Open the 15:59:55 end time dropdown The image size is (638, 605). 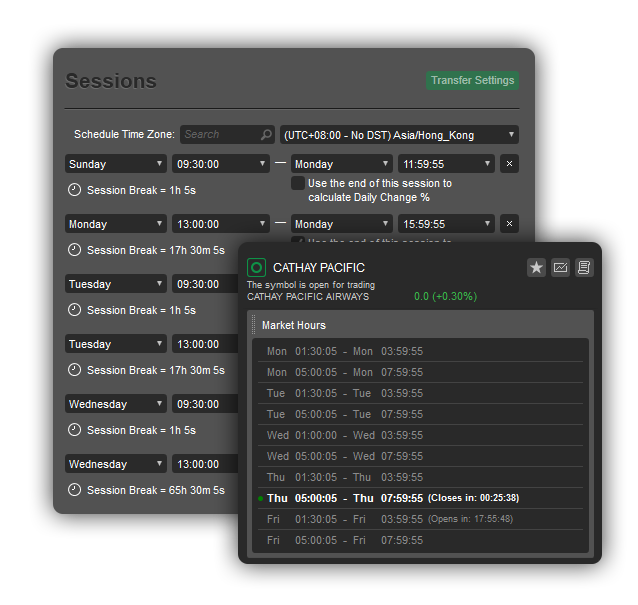(446, 223)
